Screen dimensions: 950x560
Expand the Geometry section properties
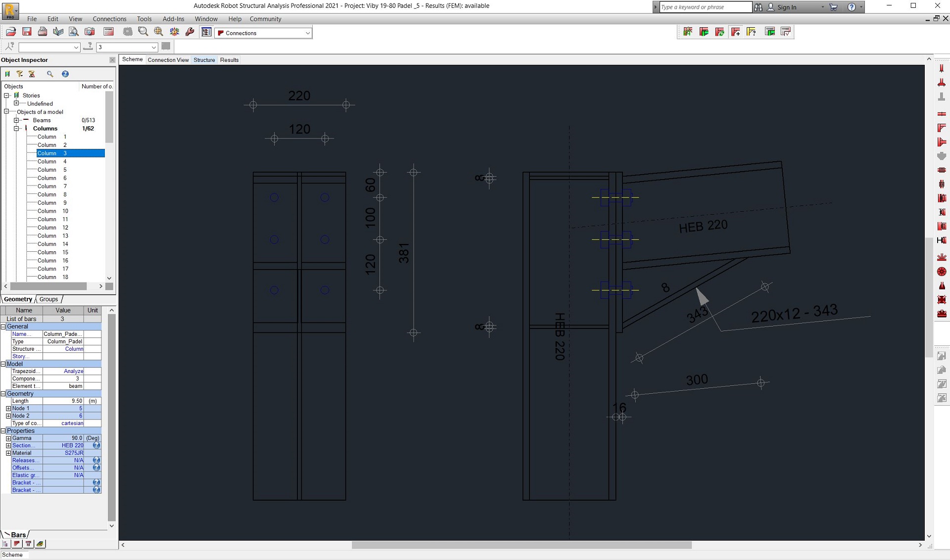[x=5, y=393]
